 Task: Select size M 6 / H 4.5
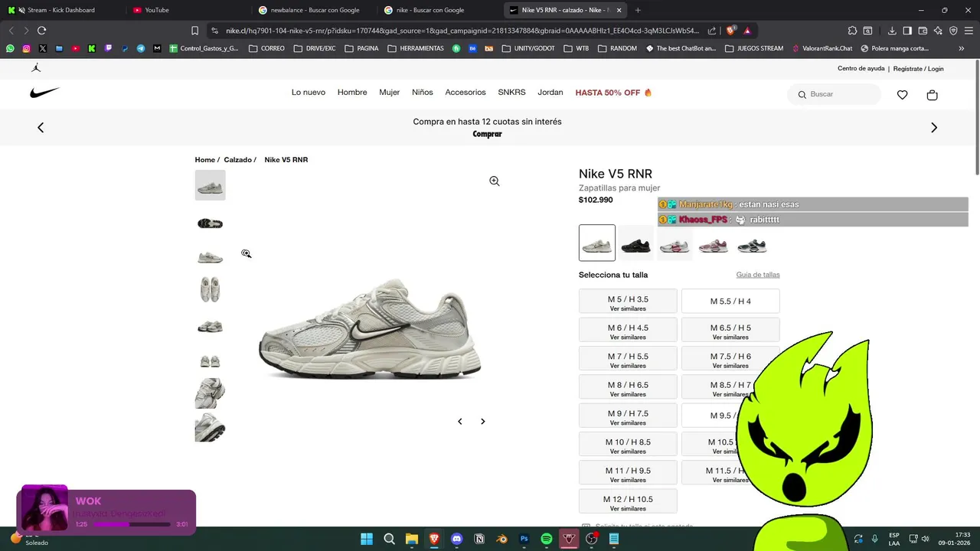(x=628, y=330)
